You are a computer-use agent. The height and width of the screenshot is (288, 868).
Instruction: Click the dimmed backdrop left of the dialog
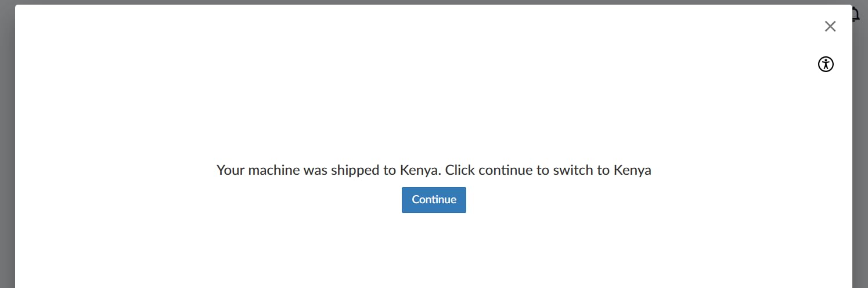(7, 145)
